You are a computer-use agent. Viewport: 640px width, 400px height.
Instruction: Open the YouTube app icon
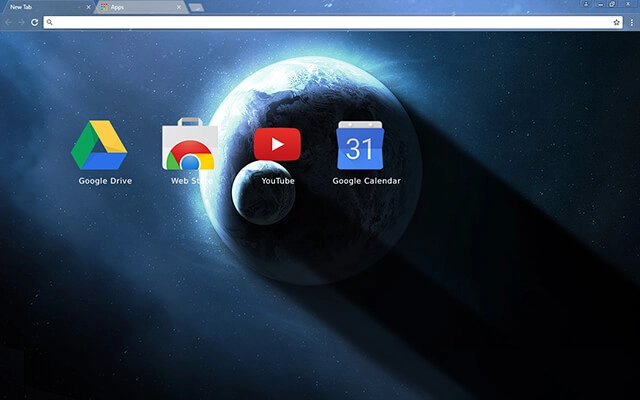[277, 144]
